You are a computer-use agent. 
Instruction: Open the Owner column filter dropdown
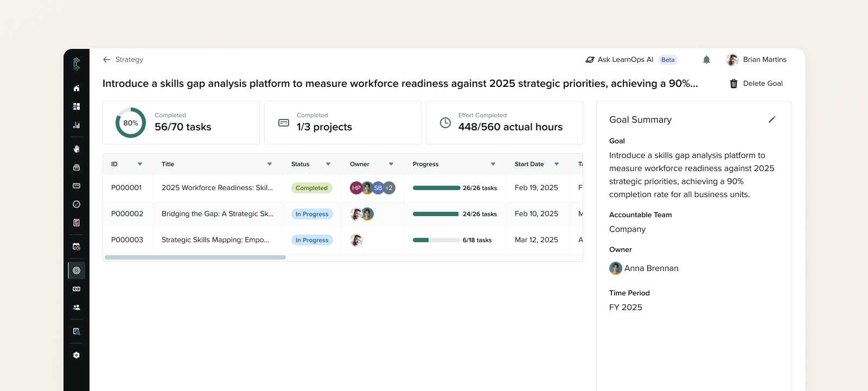tap(391, 164)
